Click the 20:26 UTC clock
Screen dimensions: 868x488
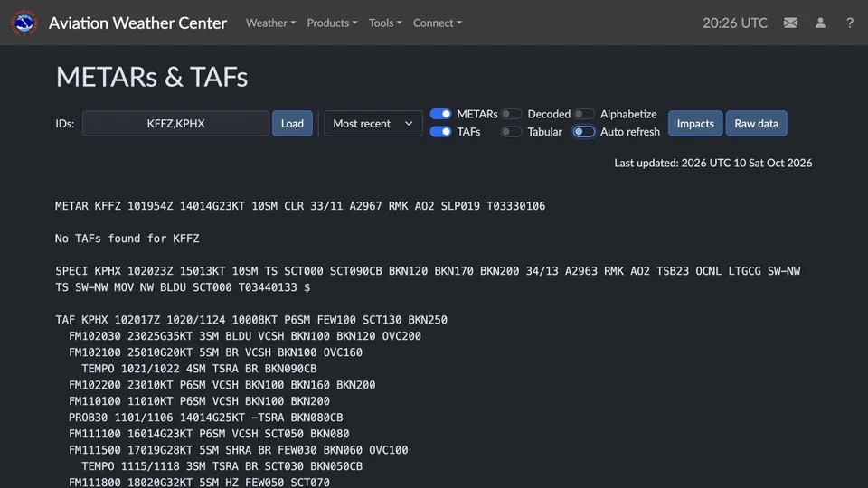[x=734, y=23]
